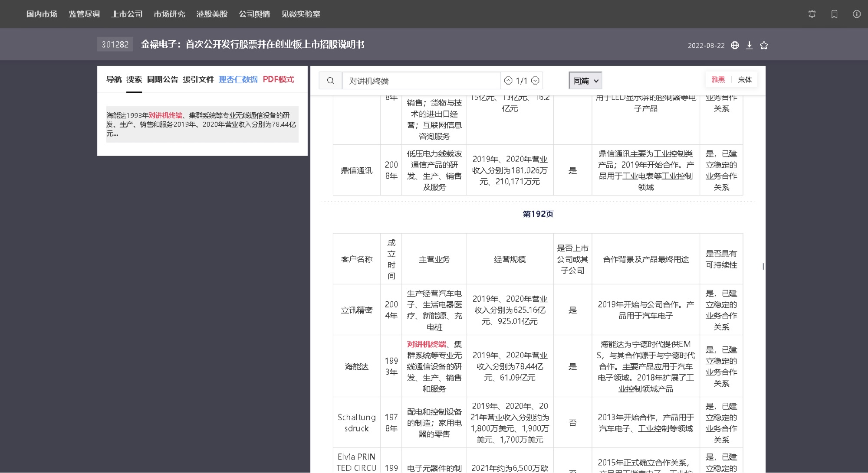
Task: Click the search magnifier icon
Action: pyautogui.click(x=330, y=81)
